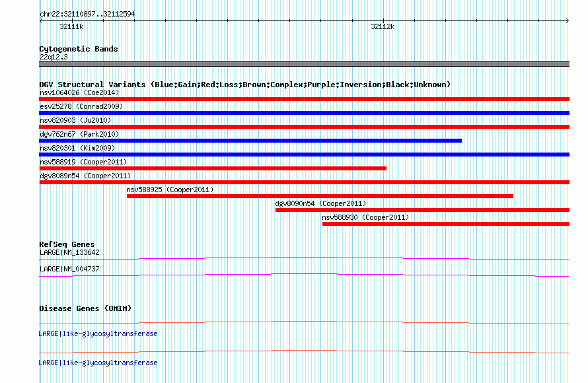Viewport: 588px width, 383px height.
Task: Click the blue gain bar for dgv762n67
Action: pyautogui.click(x=250, y=141)
